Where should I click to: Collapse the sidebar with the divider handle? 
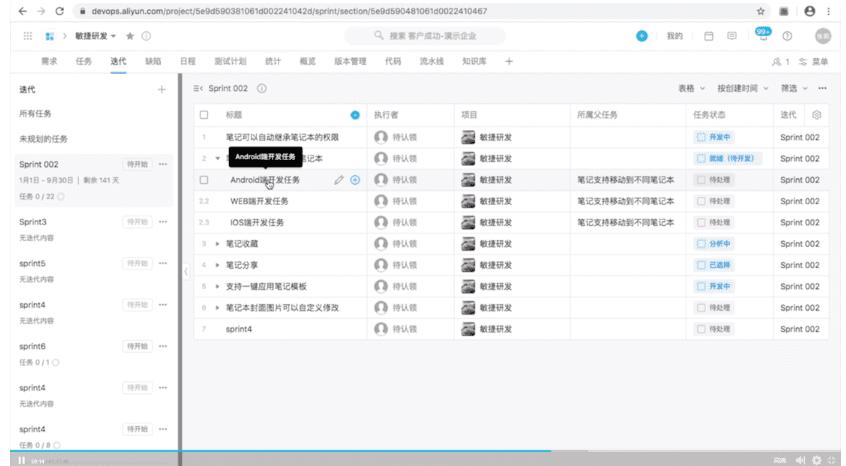click(186, 271)
